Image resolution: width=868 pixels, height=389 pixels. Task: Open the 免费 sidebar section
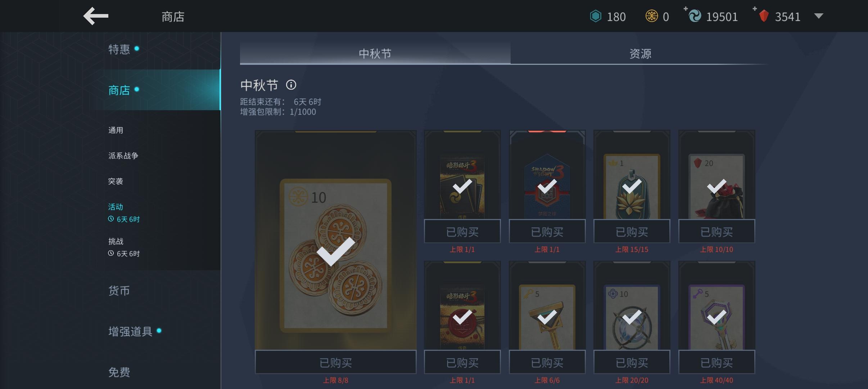tap(119, 372)
